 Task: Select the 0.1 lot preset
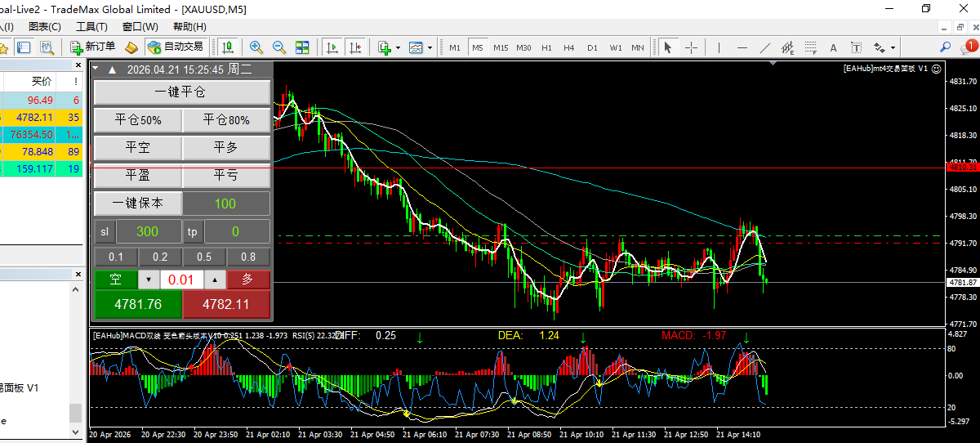[x=116, y=257]
